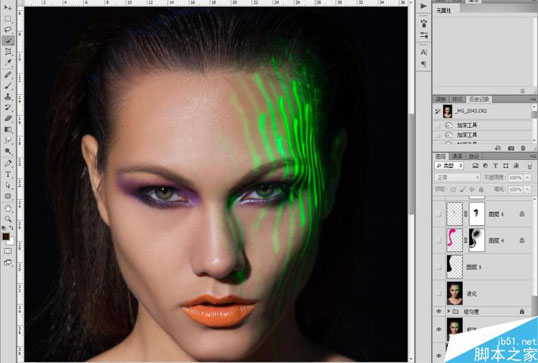Viewport: 538px width, 363px height.
Task: Select the History Brush tool
Action: [8, 107]
